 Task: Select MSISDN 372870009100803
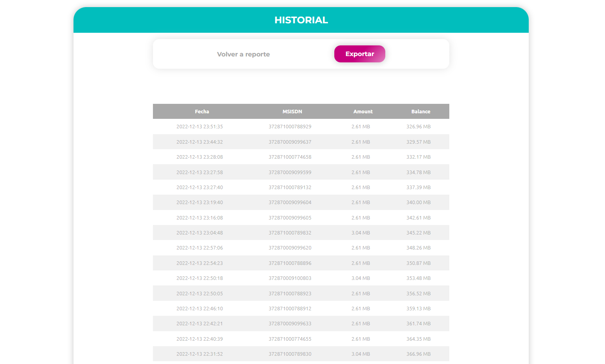tap(290, 278)
